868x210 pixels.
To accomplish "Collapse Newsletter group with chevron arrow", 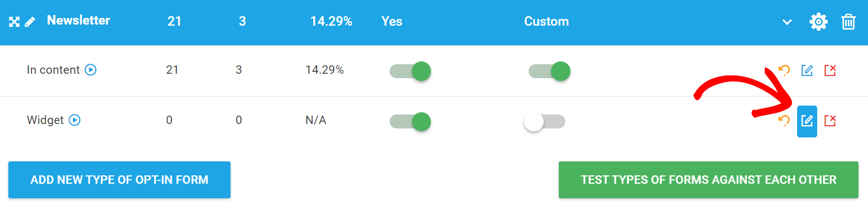I will click(x=787, y=22).
